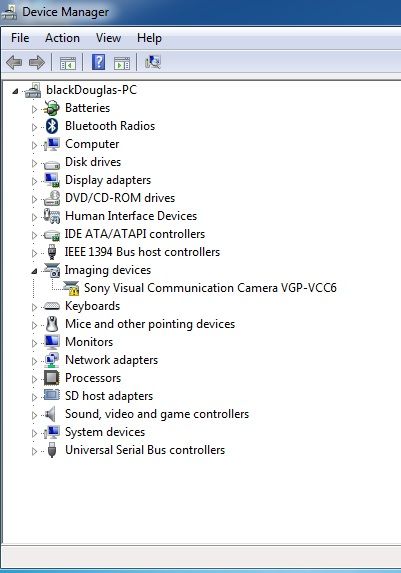This screenshot has width=401, height=573.
Task: Click the Show/Hide Console Tree icon
Action: [x=68, y=63]
